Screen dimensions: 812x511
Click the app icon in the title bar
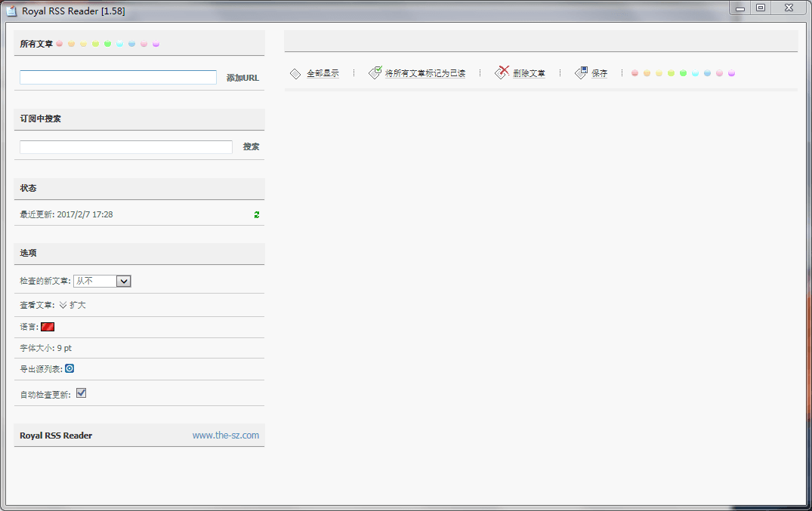click(11, 11)
